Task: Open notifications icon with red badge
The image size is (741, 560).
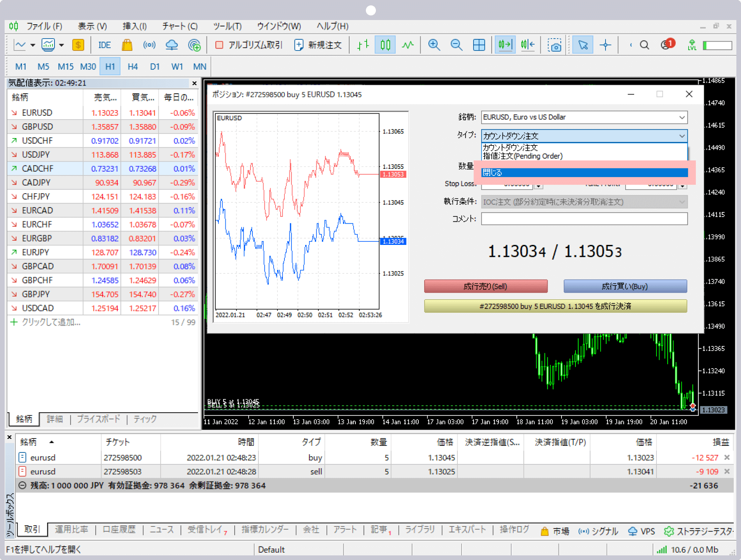Action: (x=668, y=44)
